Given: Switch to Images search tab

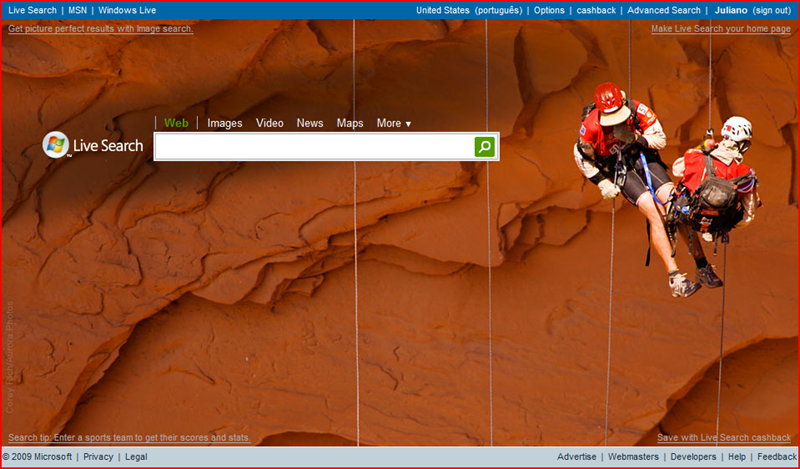Looking at the screenshot, I should pos(224,123).
